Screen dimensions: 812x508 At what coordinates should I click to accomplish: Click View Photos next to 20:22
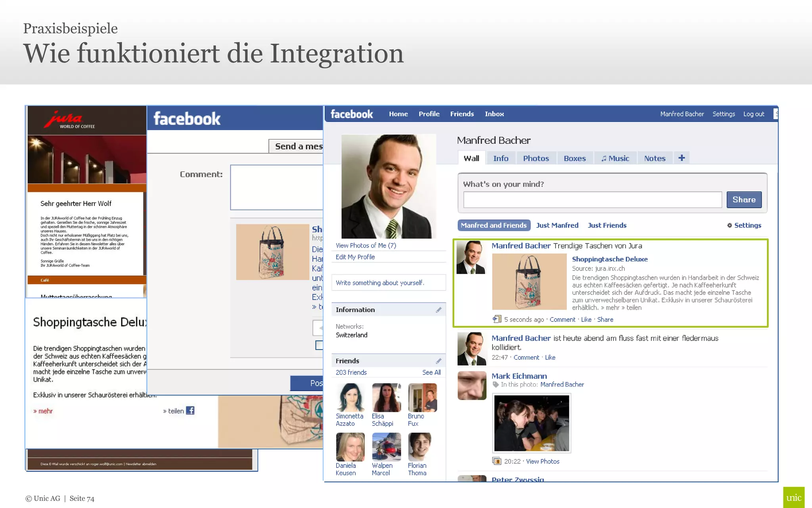542,461
